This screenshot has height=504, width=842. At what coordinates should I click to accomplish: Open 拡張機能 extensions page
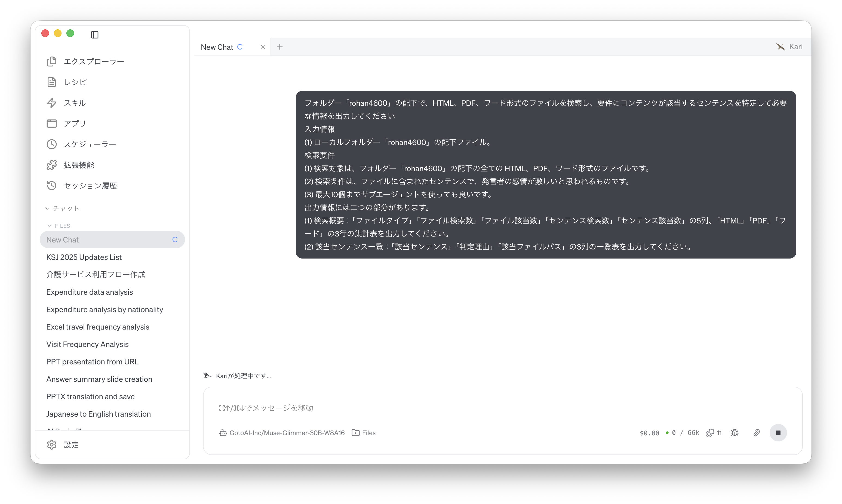point(70,165)
